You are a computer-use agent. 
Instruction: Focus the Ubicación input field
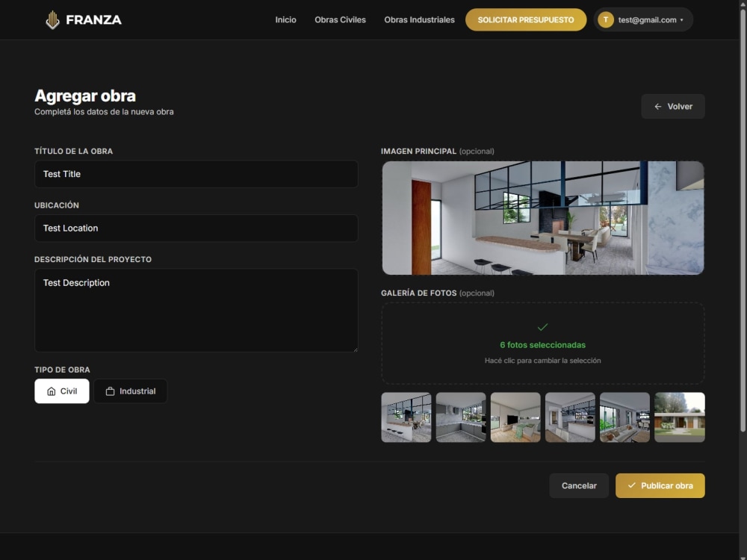[x=196, y=228]
